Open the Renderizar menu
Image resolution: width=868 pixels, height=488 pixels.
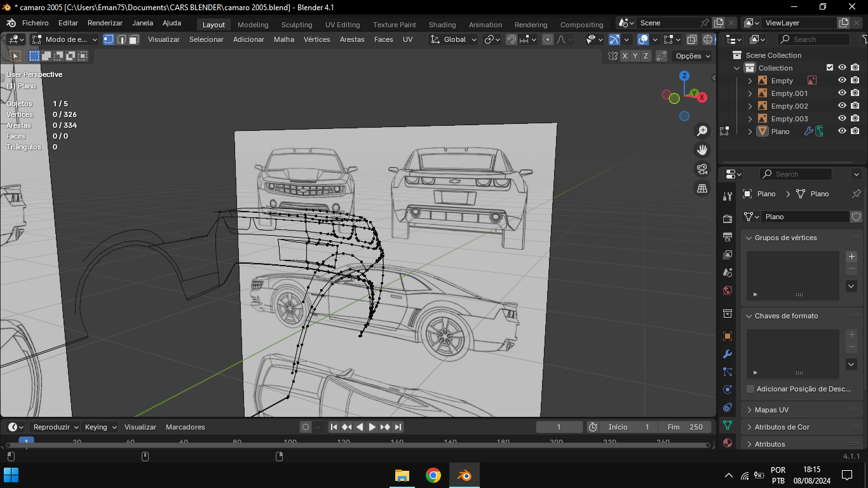coord(105,23)
